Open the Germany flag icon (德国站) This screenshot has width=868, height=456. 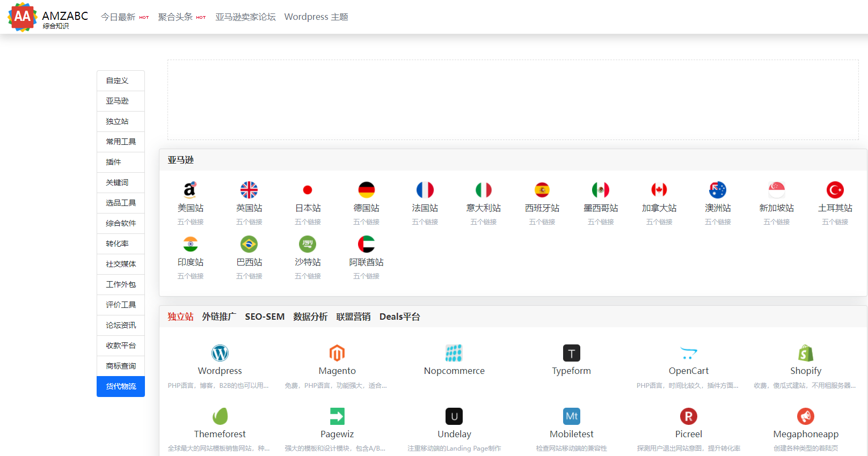[367, 190]
